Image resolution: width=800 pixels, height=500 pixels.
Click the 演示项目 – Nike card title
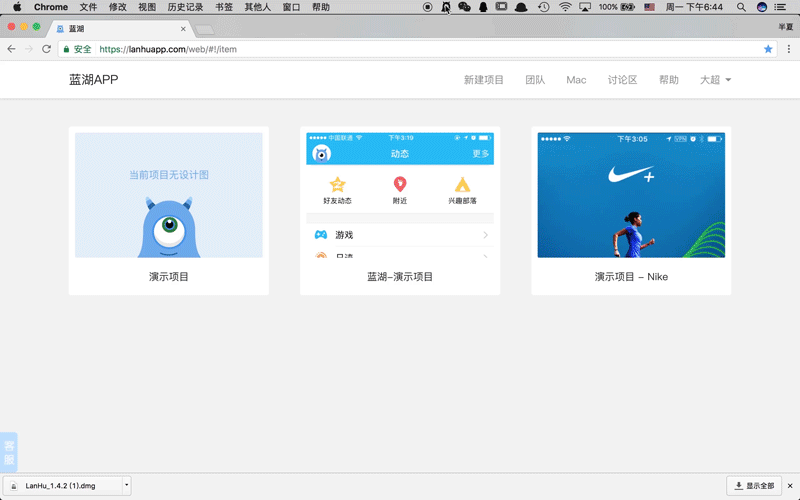(631, 277)
